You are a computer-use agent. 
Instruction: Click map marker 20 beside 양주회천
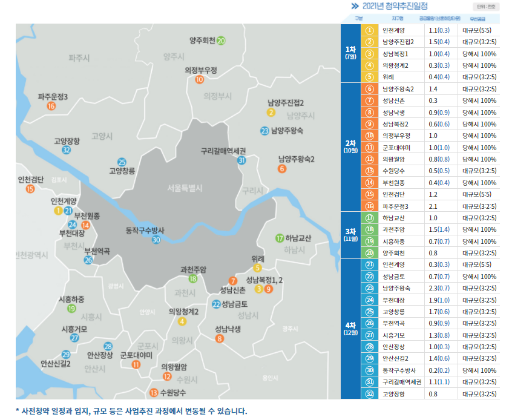click(221, 41)
